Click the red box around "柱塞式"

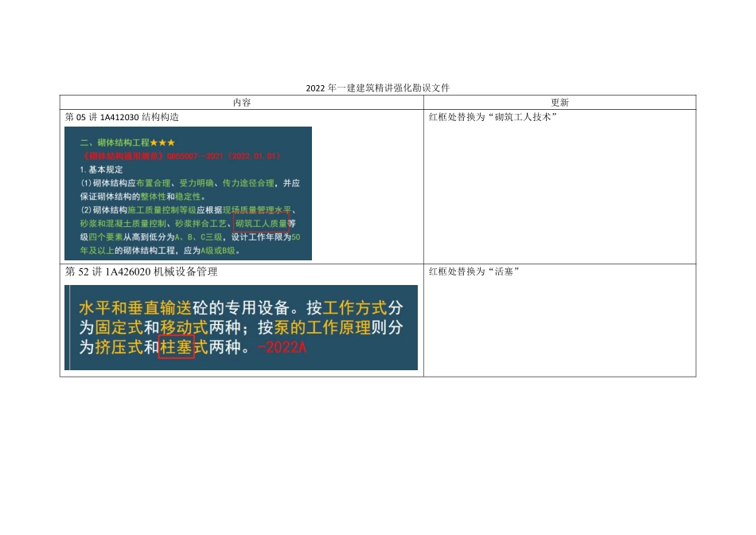tap(177, 346)
